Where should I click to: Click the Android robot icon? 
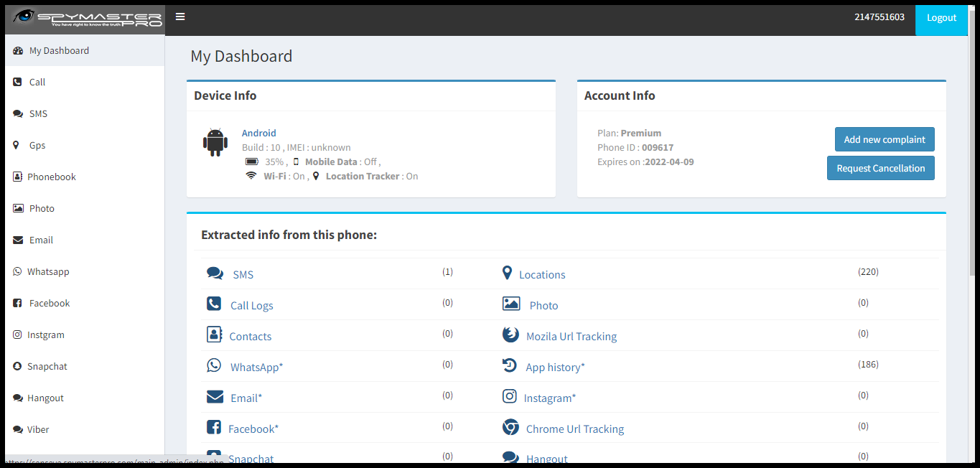pos(215,142)
